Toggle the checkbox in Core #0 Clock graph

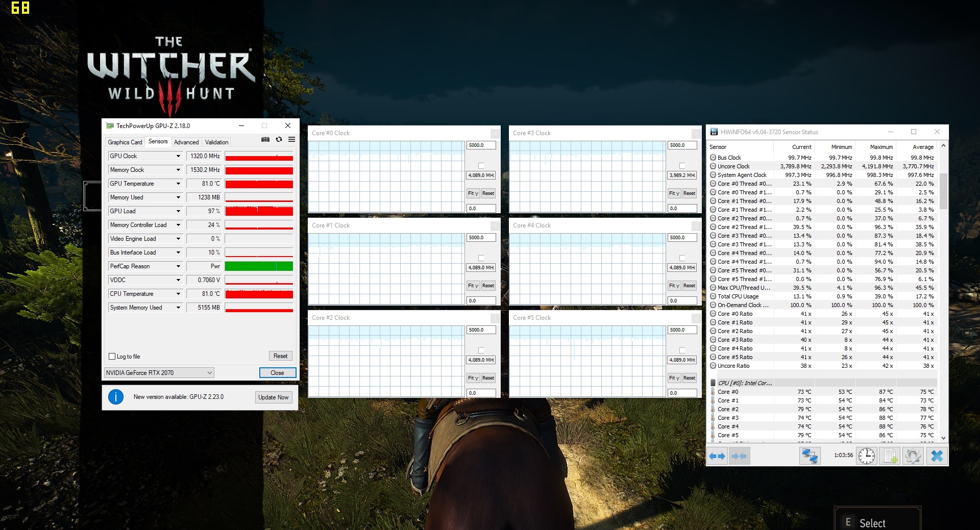click(x=481, y=166)
